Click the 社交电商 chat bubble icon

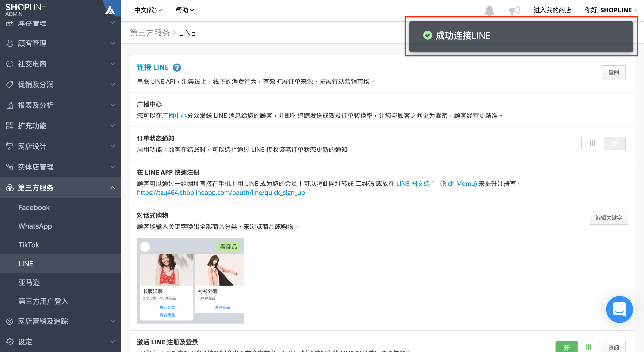(x=10, y=64)
